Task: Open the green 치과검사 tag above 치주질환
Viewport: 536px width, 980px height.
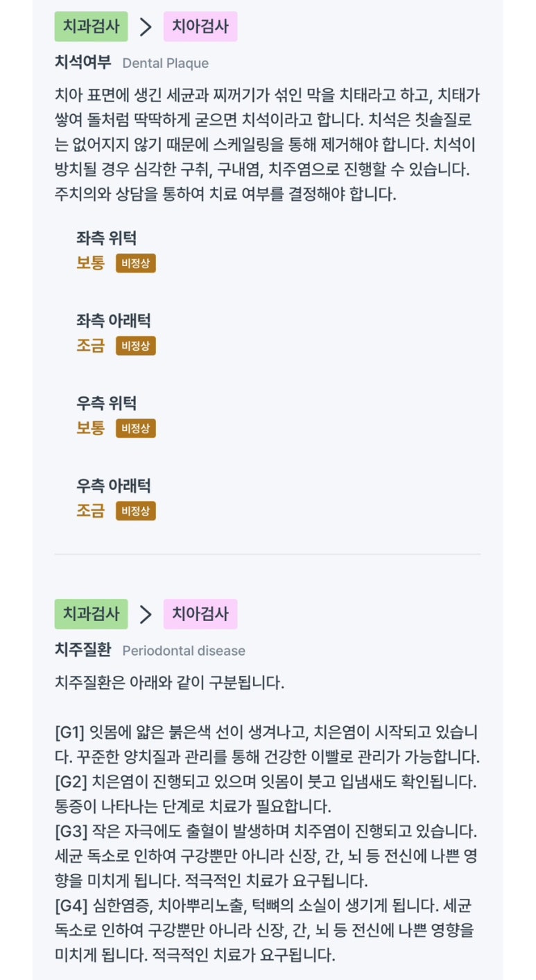Action: click(x=91, y=614)
